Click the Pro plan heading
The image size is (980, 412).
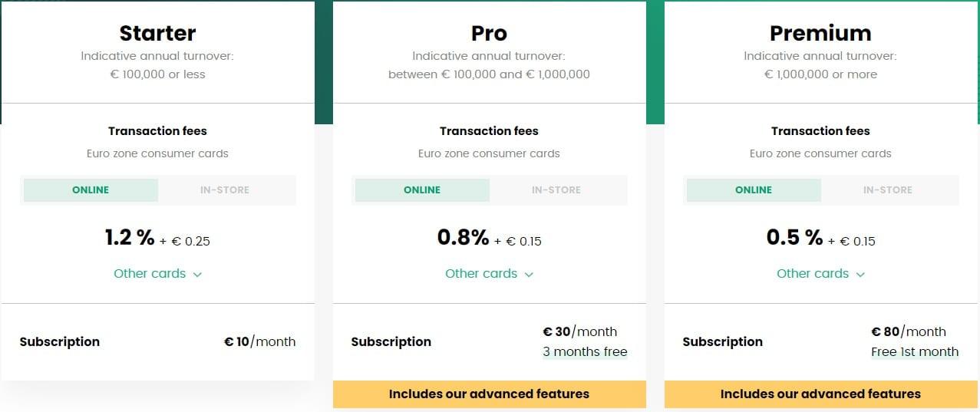[489, 34]
